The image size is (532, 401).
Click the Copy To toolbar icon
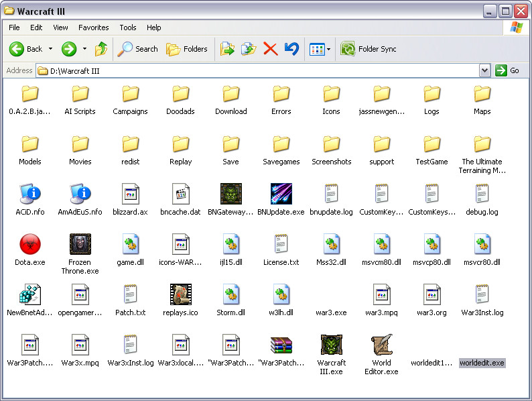tap(249, 49)
